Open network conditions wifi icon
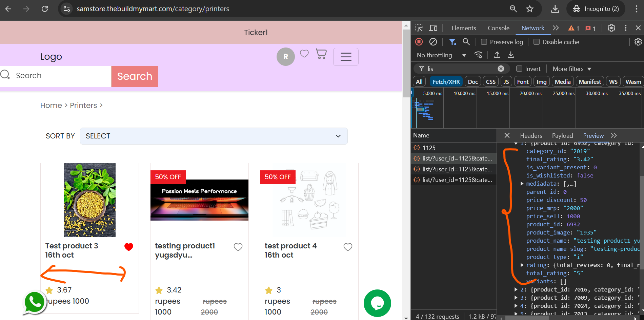Image resolution: width=644 pixels, height=320 pixels. pos(479,55)
